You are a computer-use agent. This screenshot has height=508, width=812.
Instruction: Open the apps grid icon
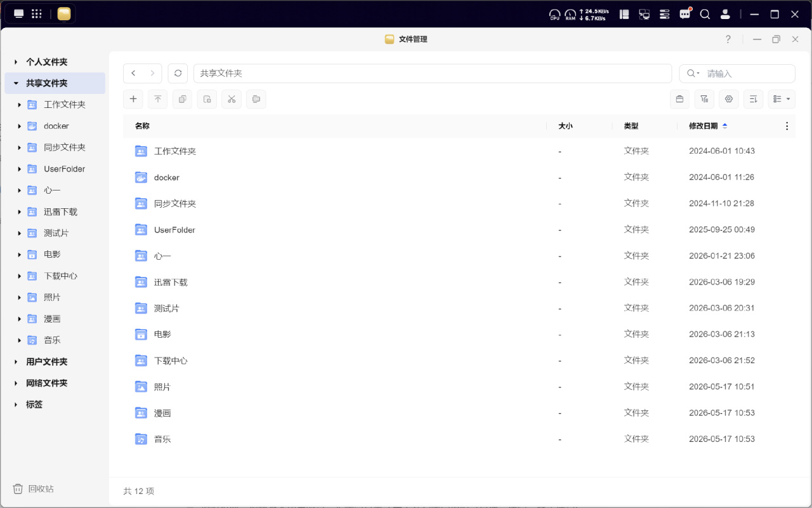click(37, 13)
